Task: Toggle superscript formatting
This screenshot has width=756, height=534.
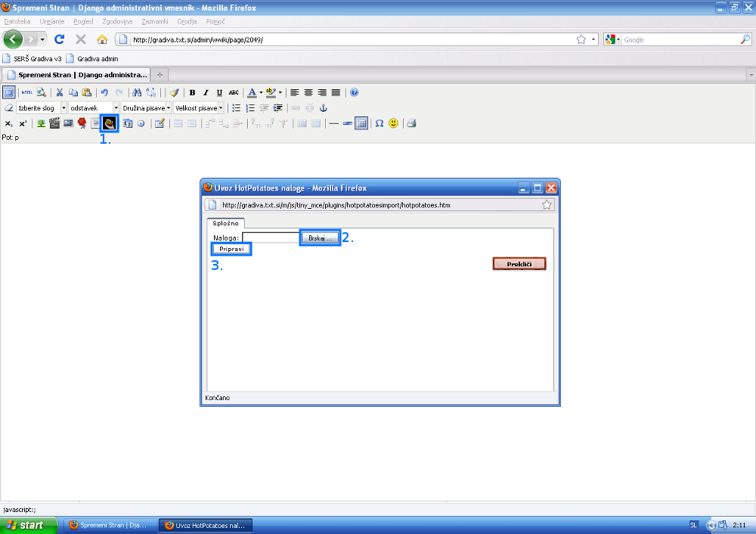Action: click(x=23, y=123)
